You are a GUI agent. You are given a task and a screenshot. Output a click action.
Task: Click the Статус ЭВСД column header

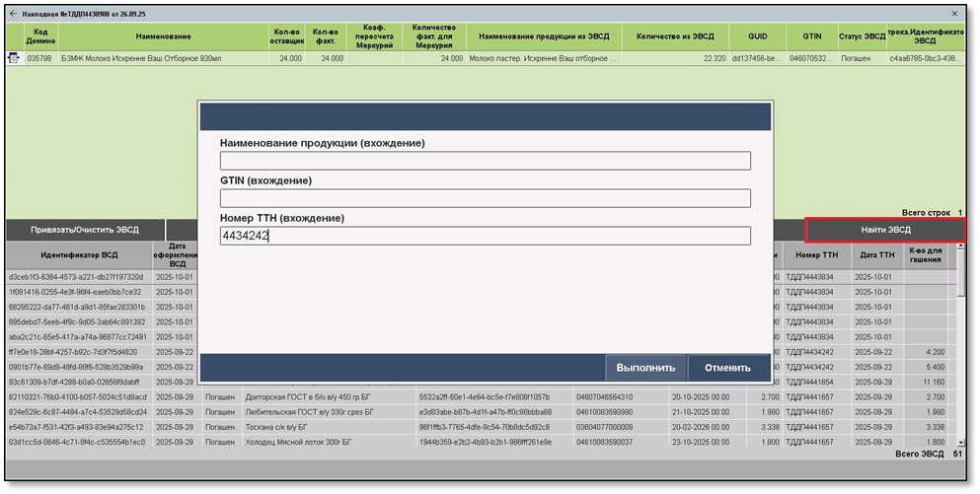[862, 36]
